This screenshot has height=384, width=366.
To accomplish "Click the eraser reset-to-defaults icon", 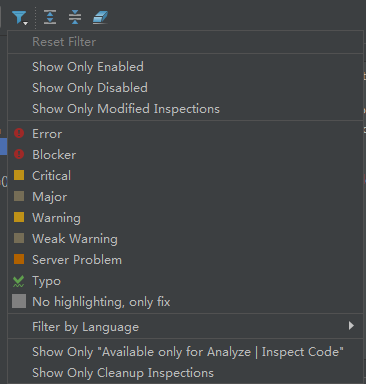I will coord(100,17).
